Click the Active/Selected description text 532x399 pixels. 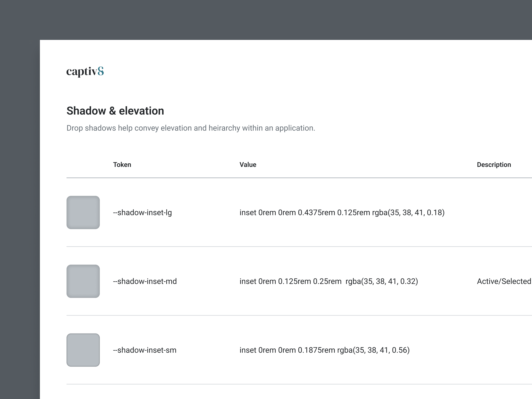504,281
